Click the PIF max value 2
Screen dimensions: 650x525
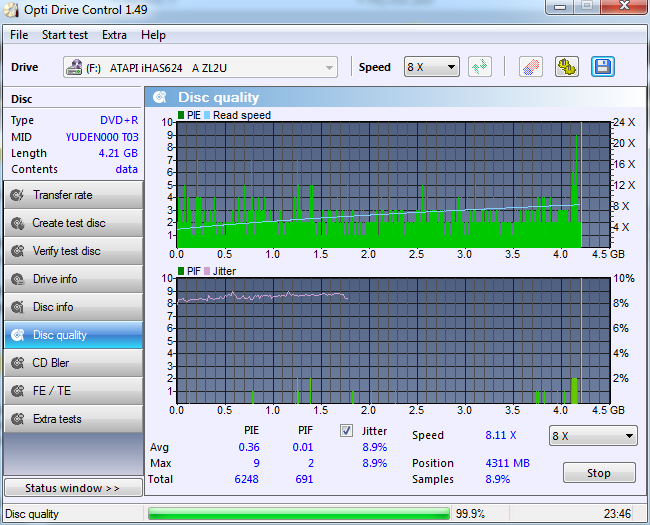(x=311, y=463)
